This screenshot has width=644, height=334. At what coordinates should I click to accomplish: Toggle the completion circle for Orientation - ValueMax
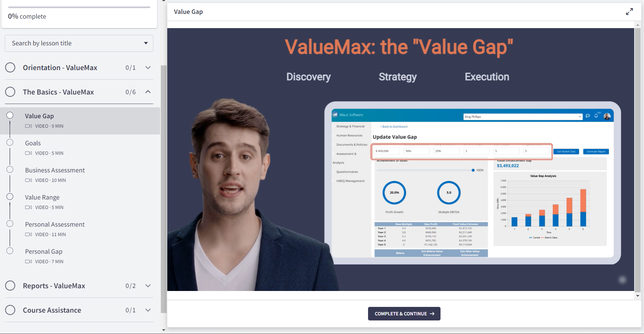tap(10, 67)
